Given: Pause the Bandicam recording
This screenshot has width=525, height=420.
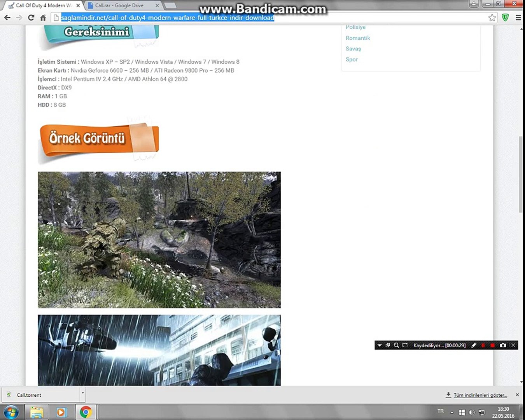Looking at the screenshot, I should coord(483,345).
